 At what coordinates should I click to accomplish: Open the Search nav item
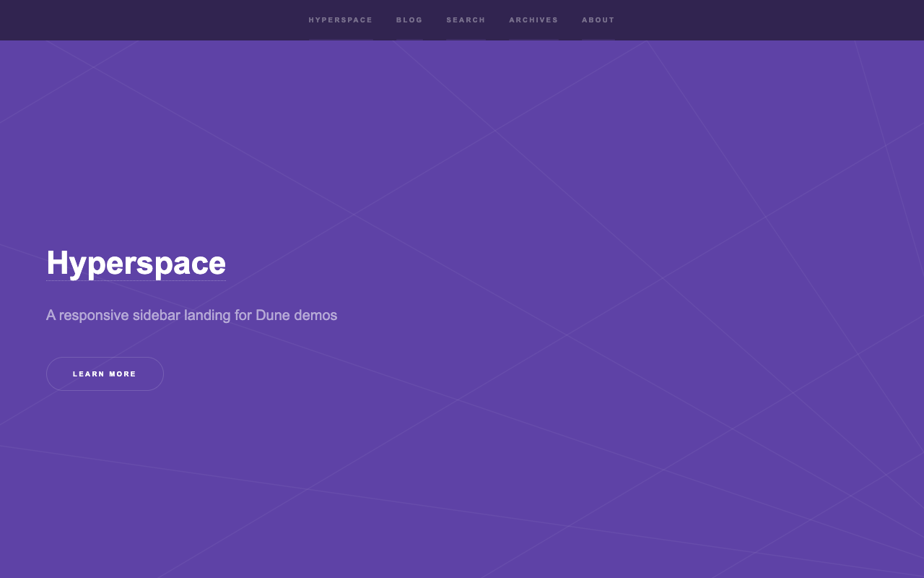[466, 20]
